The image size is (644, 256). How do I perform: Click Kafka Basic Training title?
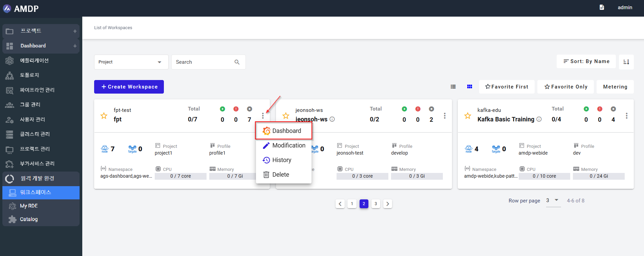click(x=506, y=119)
